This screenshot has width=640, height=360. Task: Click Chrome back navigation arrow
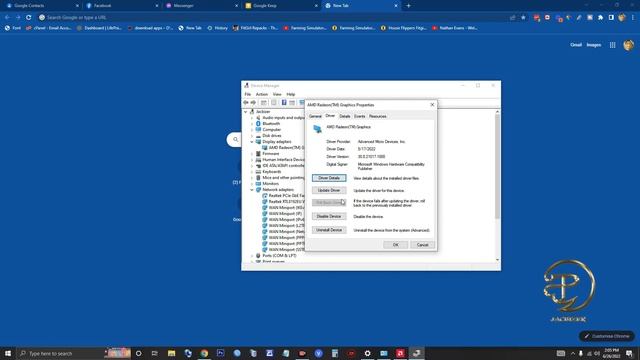pos(7,18)
